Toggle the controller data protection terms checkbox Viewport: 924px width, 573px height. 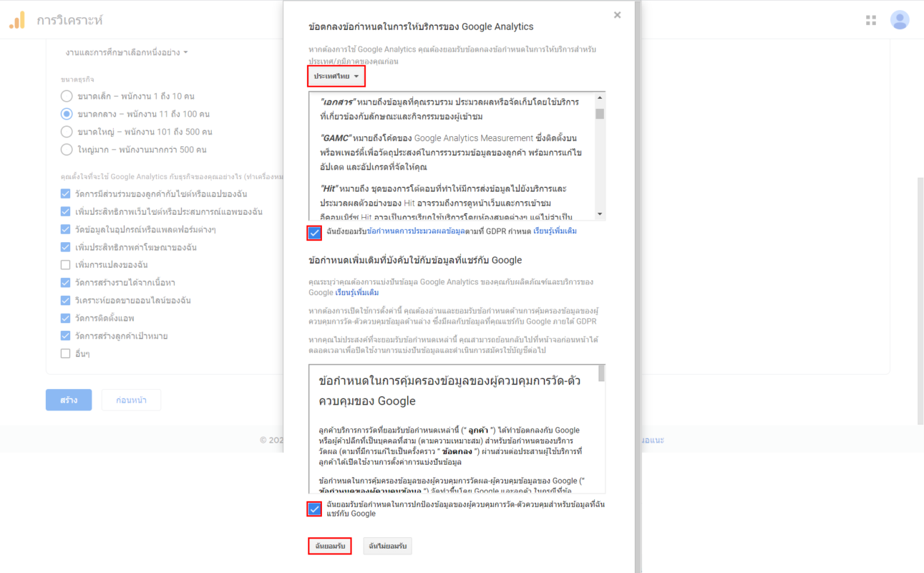point(314,509)
